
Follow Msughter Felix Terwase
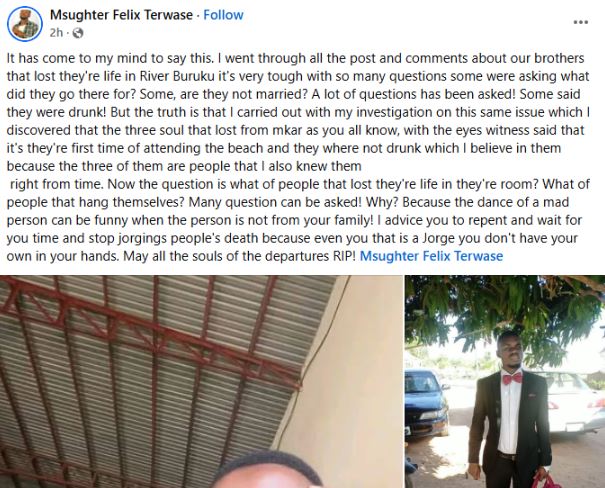pos(223,15)
